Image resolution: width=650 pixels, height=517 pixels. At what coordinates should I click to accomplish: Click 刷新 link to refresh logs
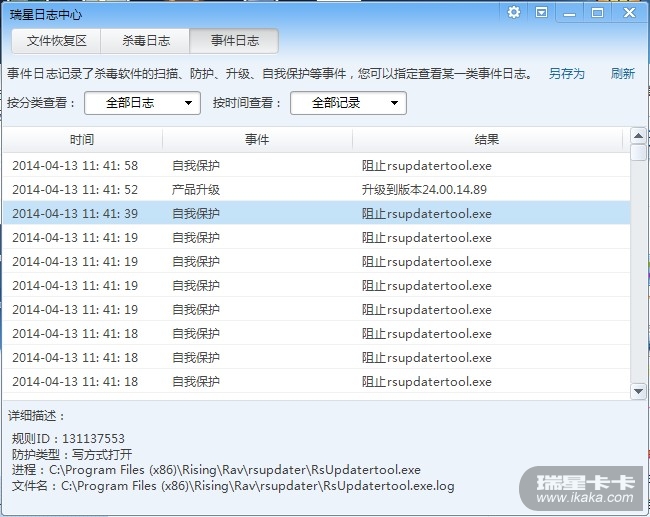click(x=623, y=74)
